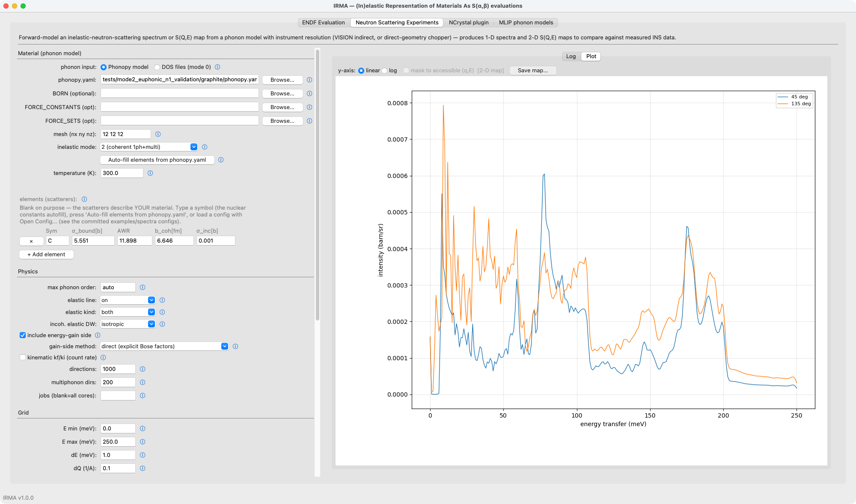Switch to NCrystal plugin tab
Image resolution: width=856 pixels, height=504 pixels.
[x=469, y=23]
